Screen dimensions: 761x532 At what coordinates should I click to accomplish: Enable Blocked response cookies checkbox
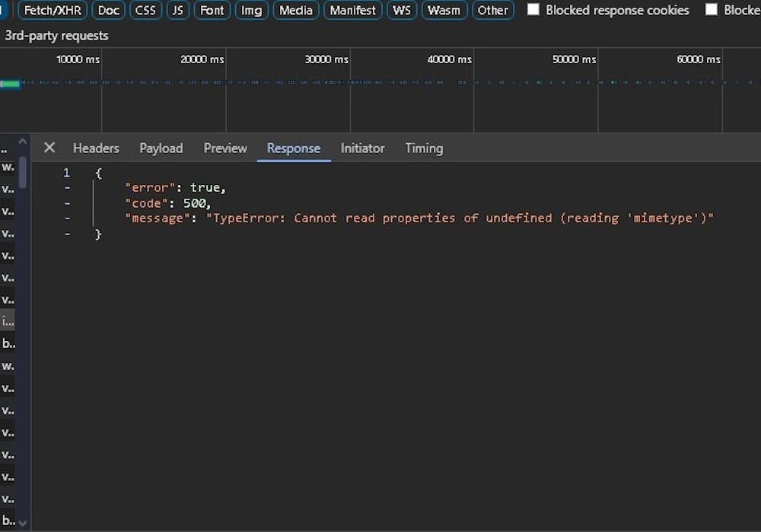pos(533,10)
